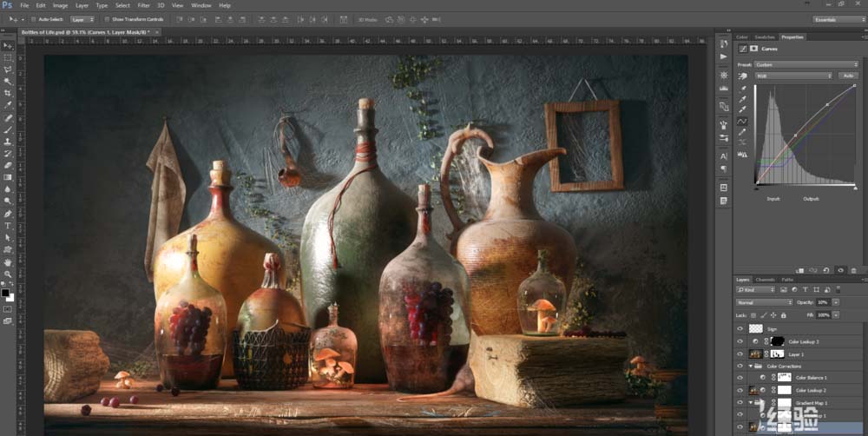Screen dimensions: 868x436
Task: Toggle Curves adjustment visibility in Properties
Action: click(840, 270)
